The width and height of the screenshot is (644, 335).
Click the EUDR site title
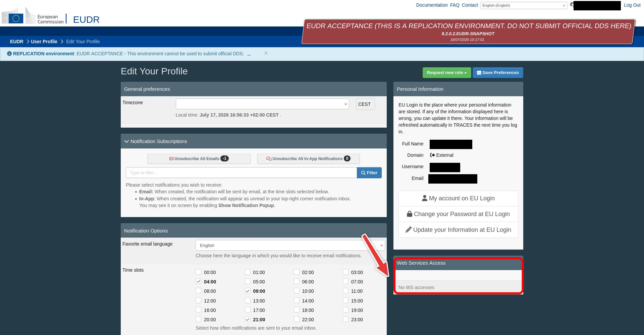coord(86,19)
